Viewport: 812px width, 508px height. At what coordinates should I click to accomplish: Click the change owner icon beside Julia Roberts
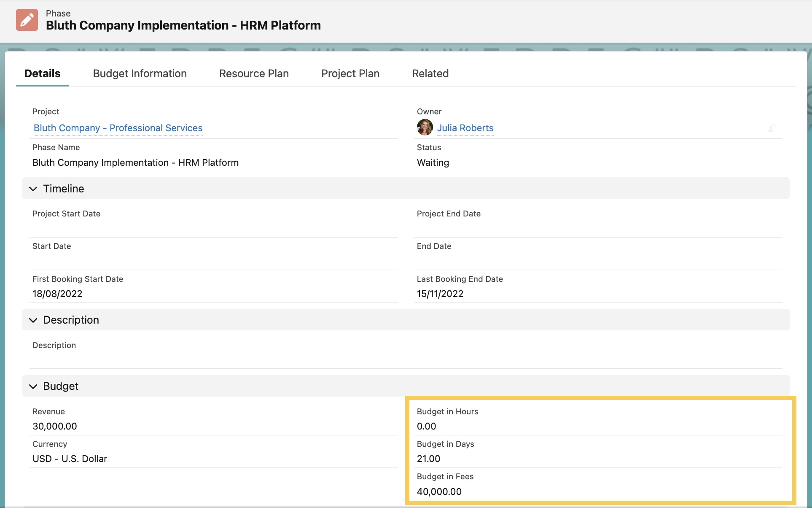click(772, 128)
